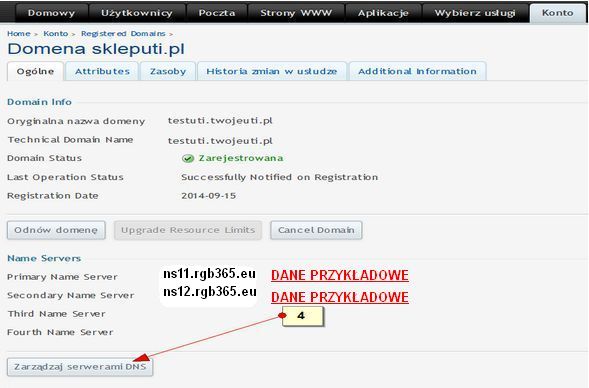Screen dimensions: 589x388
Task: Click the Technical Domain Name label
Action: click(70, 140)
